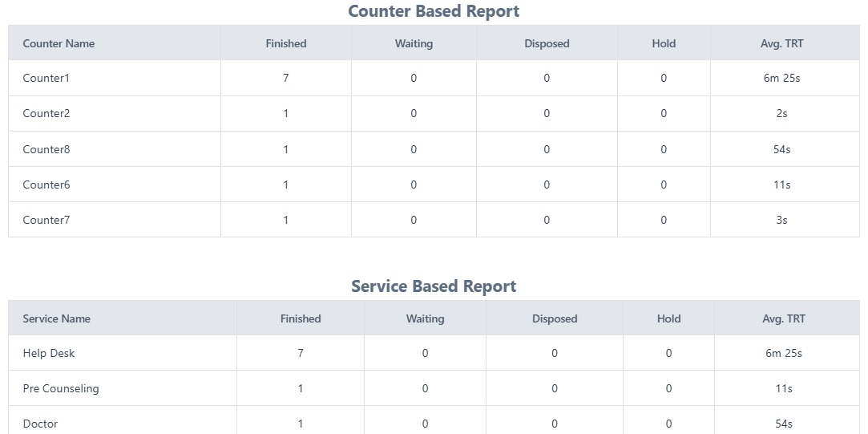Click the Counter Name column header
The height and width of the screenshot is (434, 868).
tap(59, 43)
